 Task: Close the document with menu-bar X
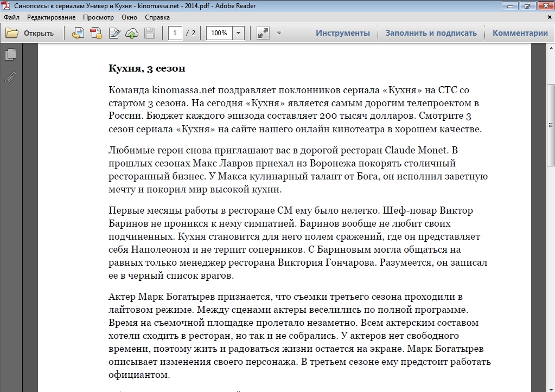pyautogui.click(x=550, y=17)
